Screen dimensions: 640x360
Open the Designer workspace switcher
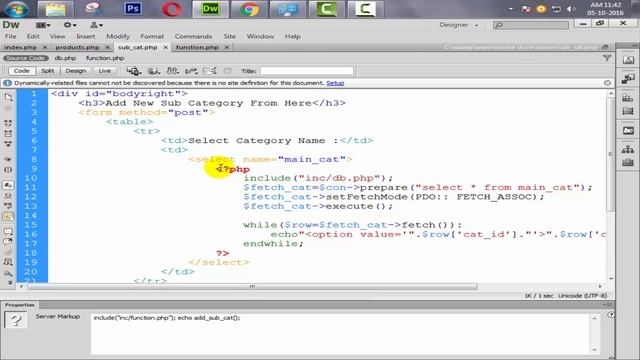(458, 25)
